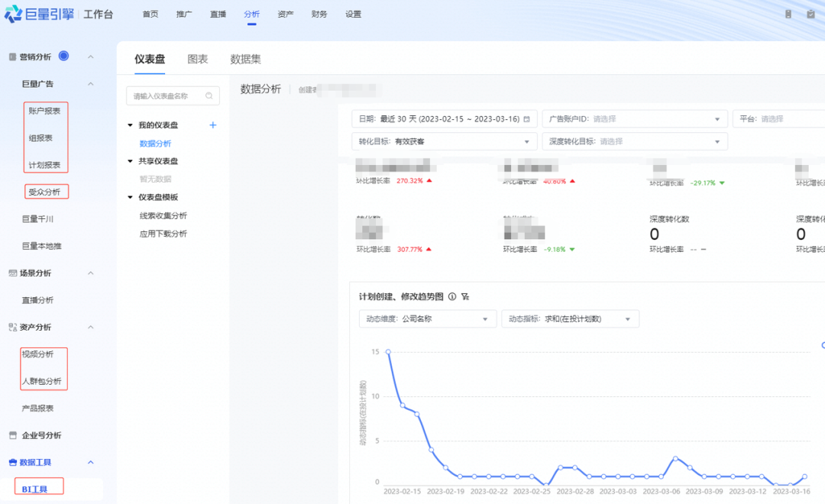Open the 资产 top menu
This screenshot has width=825, height=504.
(285, 15)
